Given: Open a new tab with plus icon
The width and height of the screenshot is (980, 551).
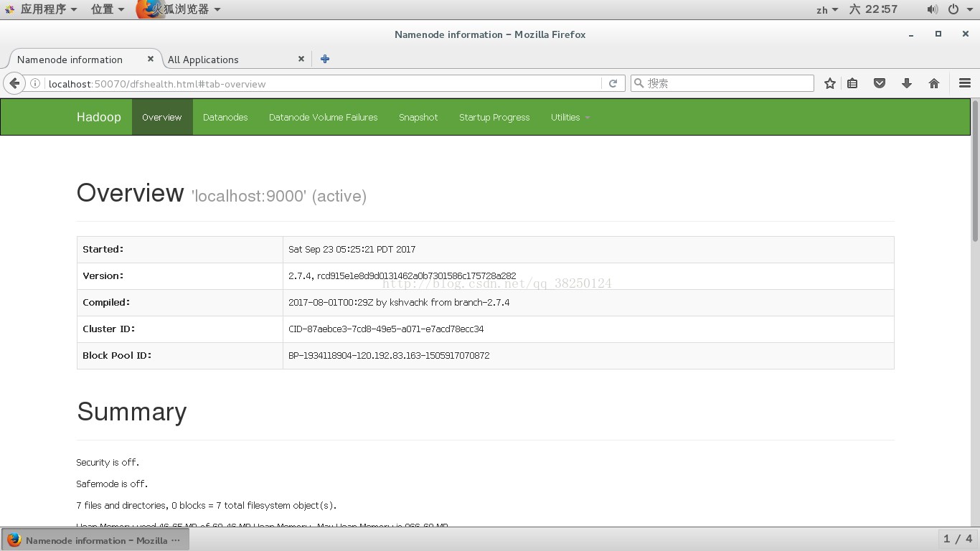Looking at the screenshot, I should 325,59.
